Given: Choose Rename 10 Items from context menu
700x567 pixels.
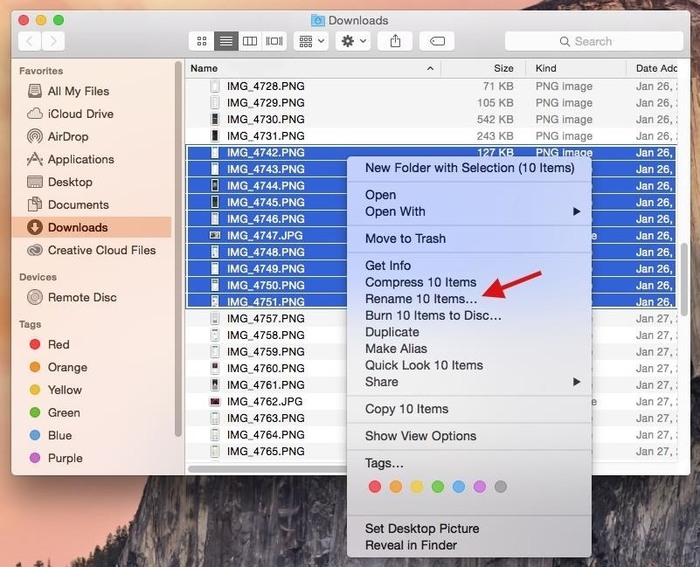Looking at the screenshot, I should [421, 299].
